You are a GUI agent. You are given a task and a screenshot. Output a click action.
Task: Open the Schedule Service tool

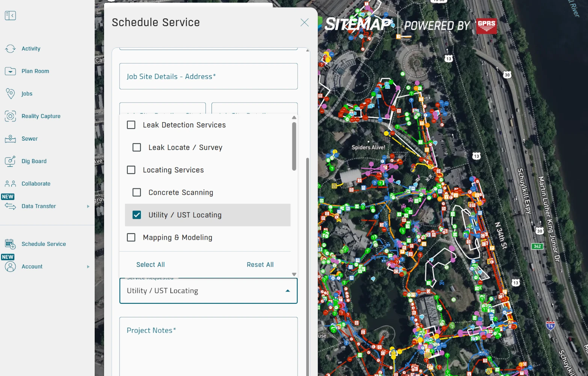click(44, 244)
